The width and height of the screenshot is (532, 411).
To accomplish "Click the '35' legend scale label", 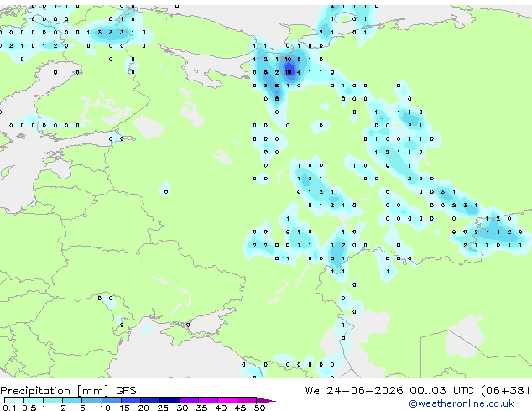I will click(201, 408).
